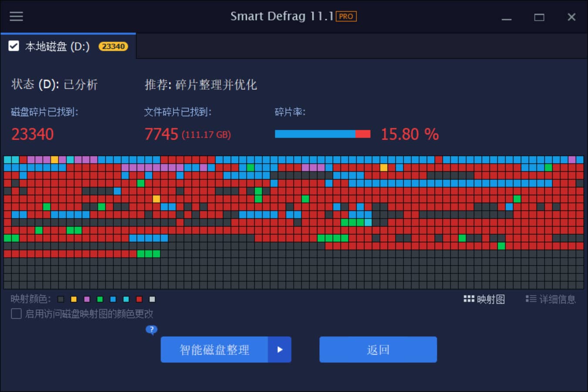The image size is (588, 392).
Task: Click the yellow legend color swatch
Action: coord(74,299)
